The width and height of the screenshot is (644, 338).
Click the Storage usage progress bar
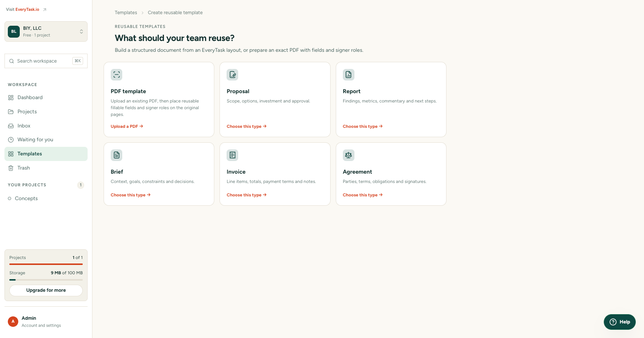click(46, 279)
